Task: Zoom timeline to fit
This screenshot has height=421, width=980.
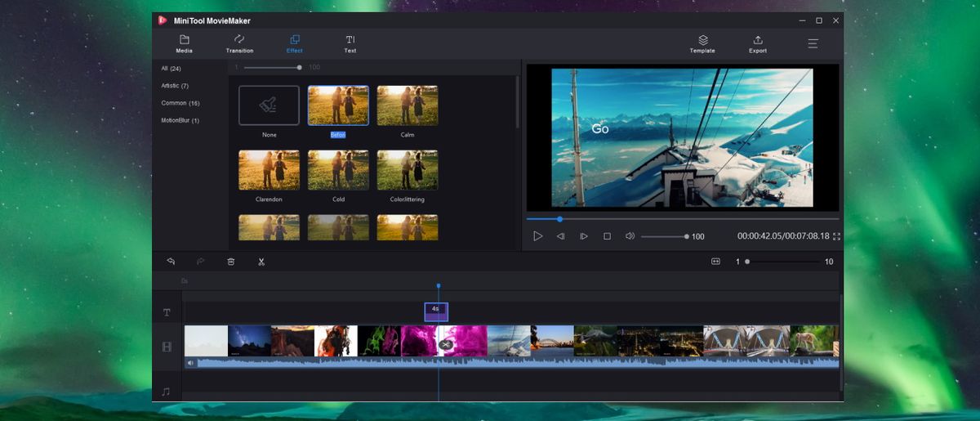Action: [x=715, y=262]
